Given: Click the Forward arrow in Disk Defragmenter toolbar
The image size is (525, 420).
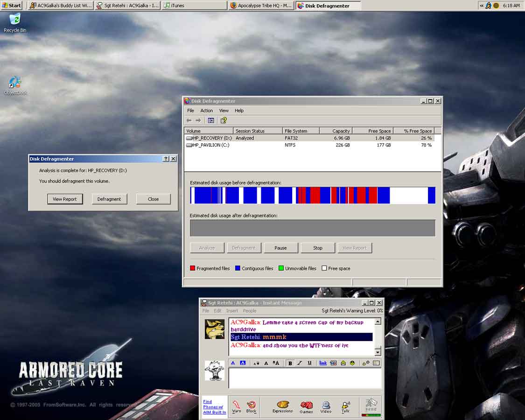Looking at the screenshot, I should (198, 120).
